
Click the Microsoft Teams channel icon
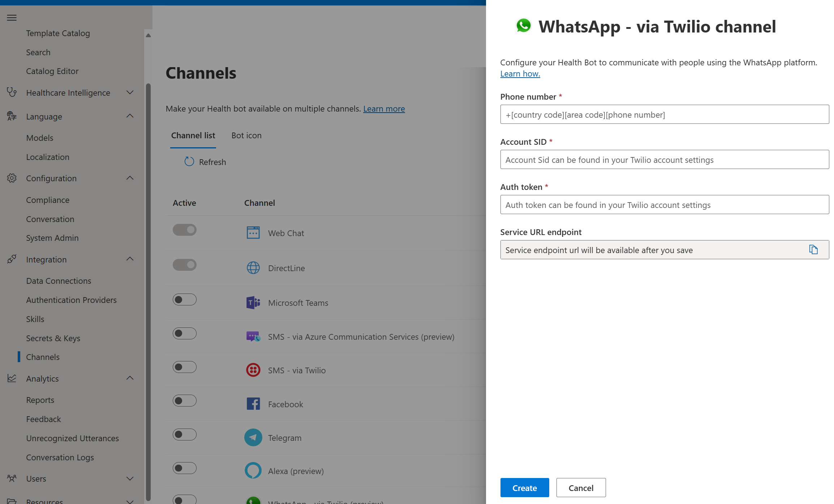pos(253,302)
